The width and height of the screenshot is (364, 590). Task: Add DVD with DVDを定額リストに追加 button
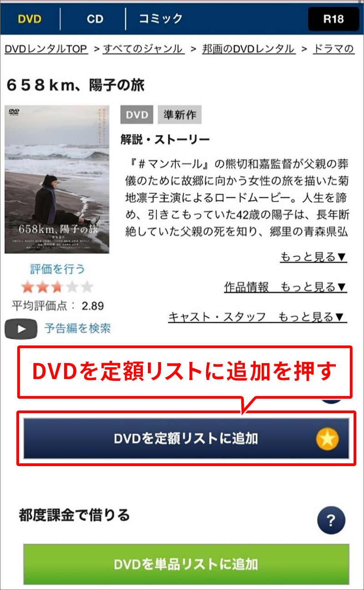point(186,439)
